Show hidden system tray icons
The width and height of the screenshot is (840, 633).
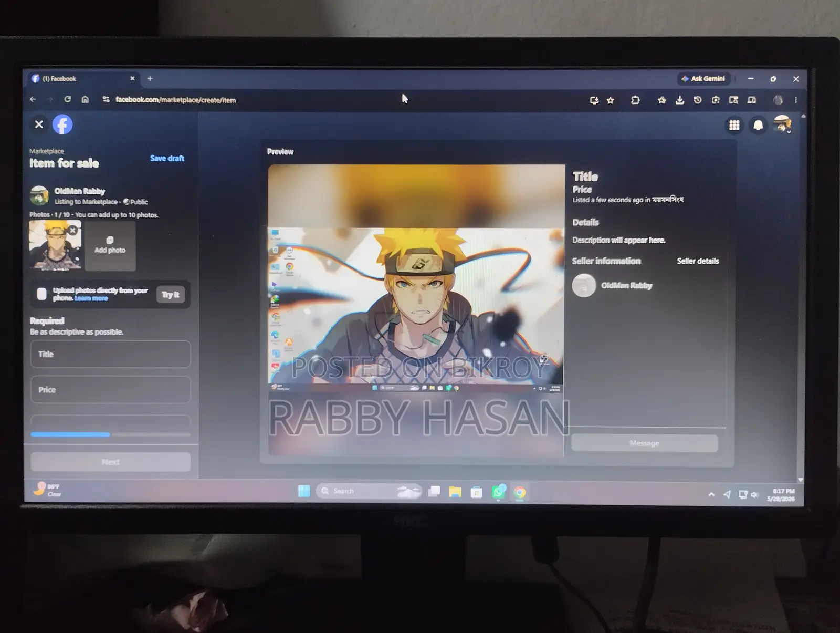coord(711,494)
